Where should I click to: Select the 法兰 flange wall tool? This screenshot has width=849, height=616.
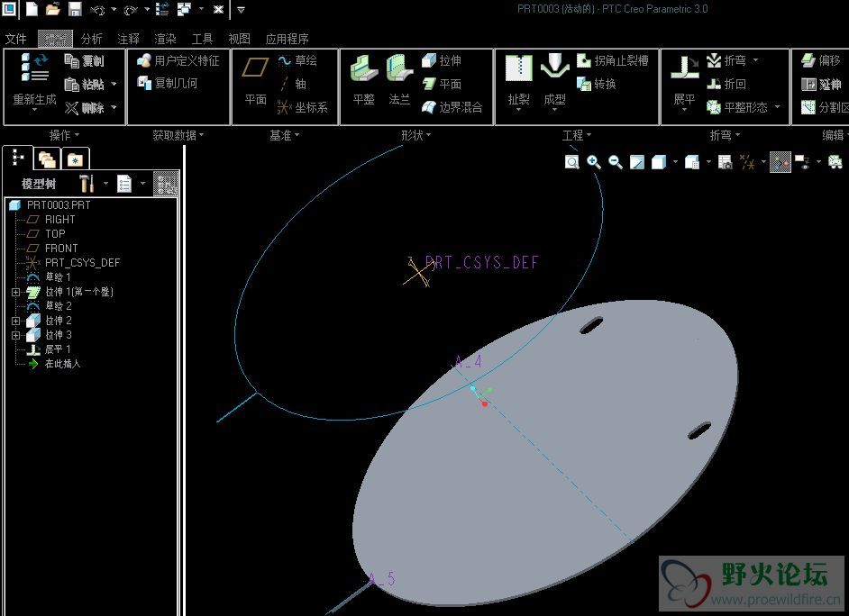click(399, 79)
